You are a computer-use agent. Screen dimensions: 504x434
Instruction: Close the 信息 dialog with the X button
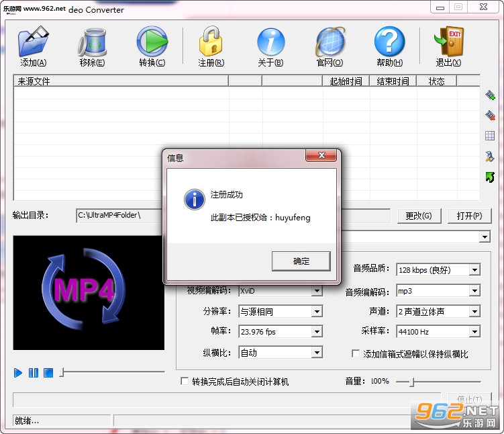point(321,155)
